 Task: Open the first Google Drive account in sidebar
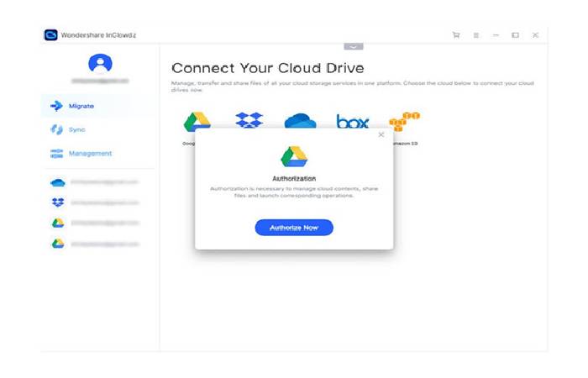(94, 223)
